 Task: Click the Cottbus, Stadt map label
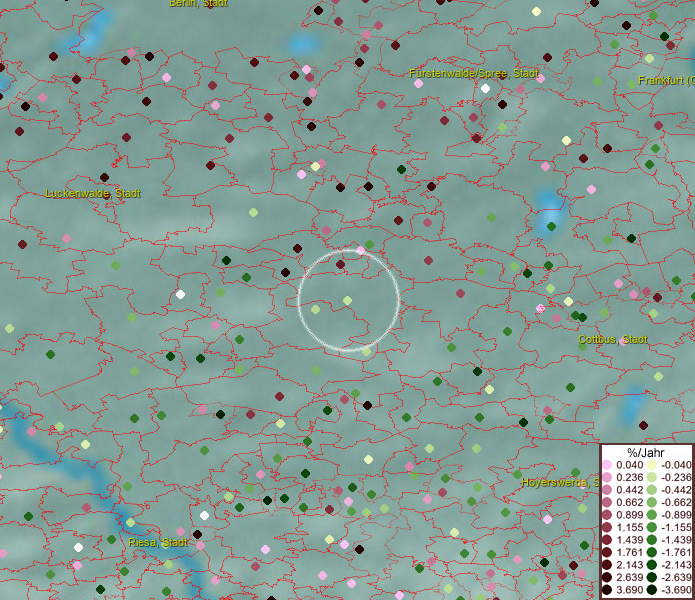coord(613,339)
